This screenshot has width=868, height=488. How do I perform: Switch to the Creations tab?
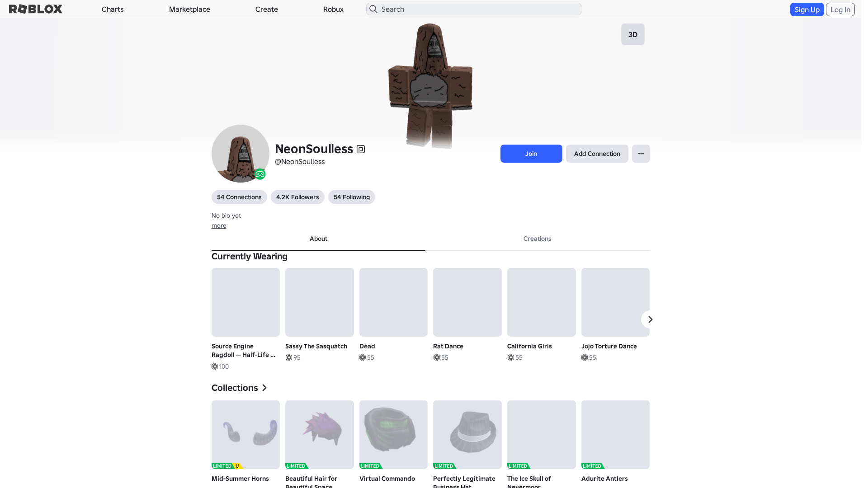click(x=538, y=239)
